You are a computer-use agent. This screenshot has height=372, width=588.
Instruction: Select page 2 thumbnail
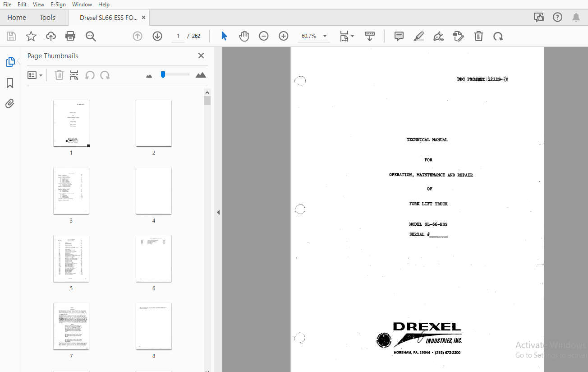coord(154,123)
